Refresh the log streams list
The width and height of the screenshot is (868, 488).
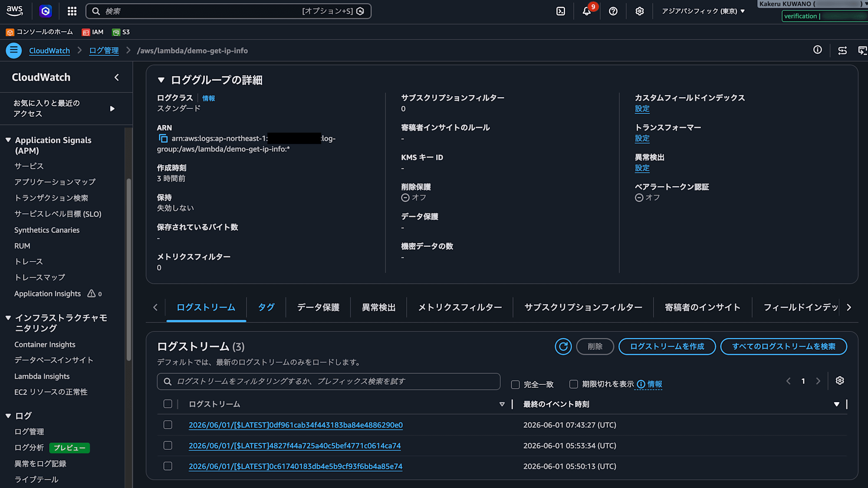[563, 347]
